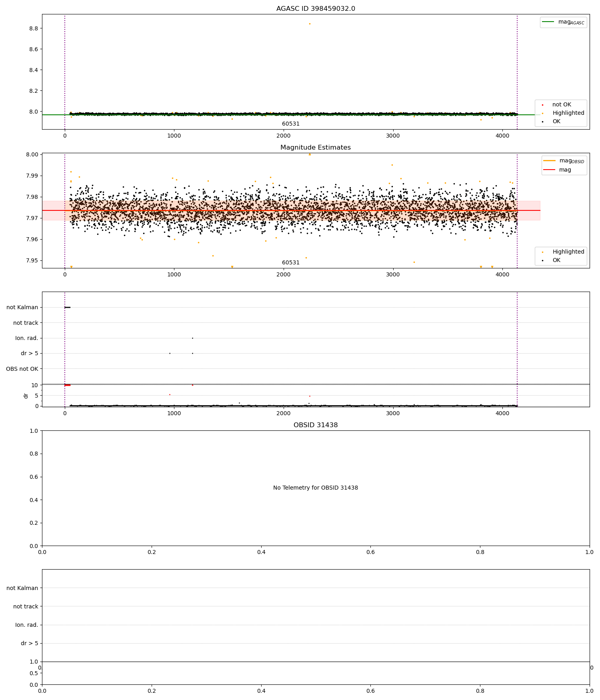Click the 'OBS not OK' axis label
The image size is (600, 700).
point(22,369)
